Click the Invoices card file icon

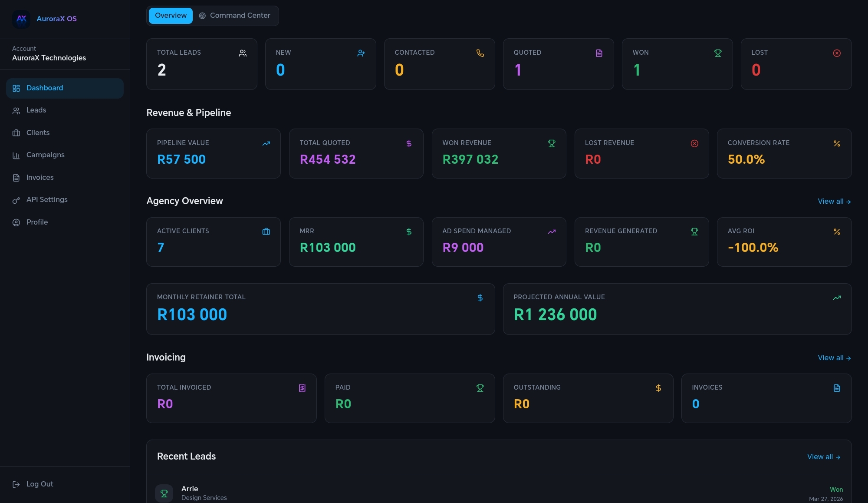(x=837, y=388)
